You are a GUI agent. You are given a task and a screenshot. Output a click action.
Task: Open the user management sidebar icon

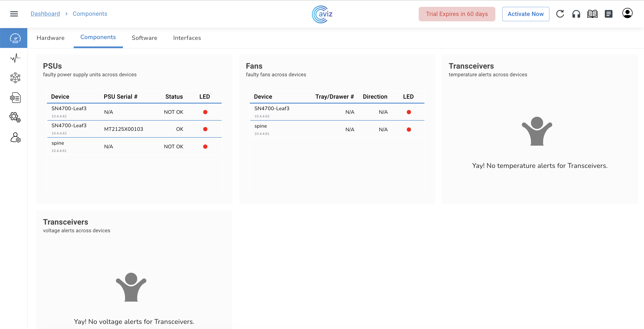point(15,137)
